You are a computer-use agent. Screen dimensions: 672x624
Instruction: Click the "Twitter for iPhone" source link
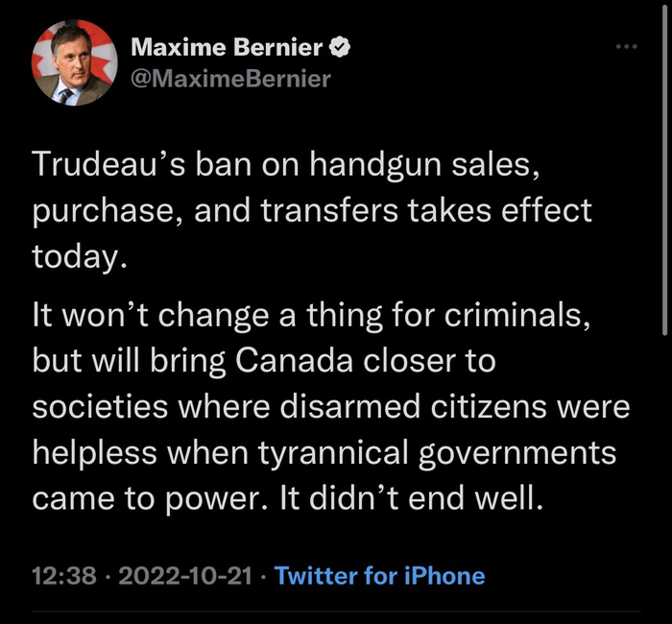pyautogui.click(x=379, y=576)
